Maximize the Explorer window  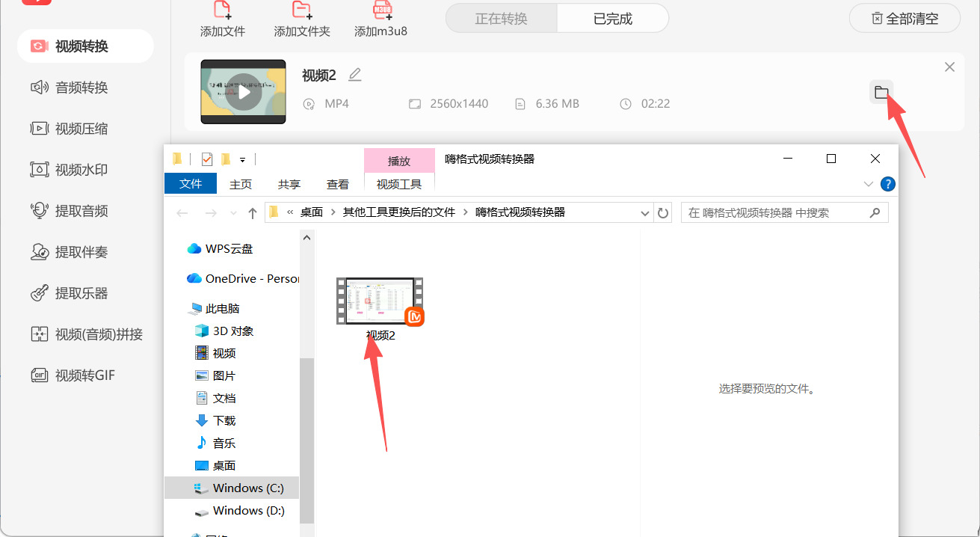[x=831, y=159]
